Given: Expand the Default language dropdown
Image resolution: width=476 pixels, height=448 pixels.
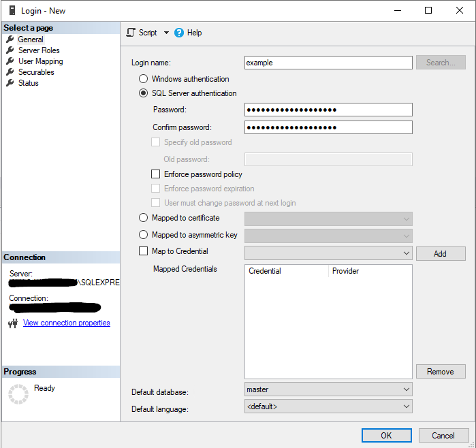Looking at the screenshot, I should tap(328, 406).
